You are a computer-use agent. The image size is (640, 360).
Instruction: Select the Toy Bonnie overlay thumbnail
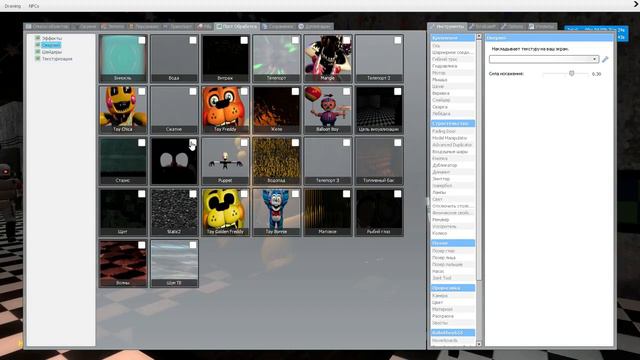pos(276,212)
